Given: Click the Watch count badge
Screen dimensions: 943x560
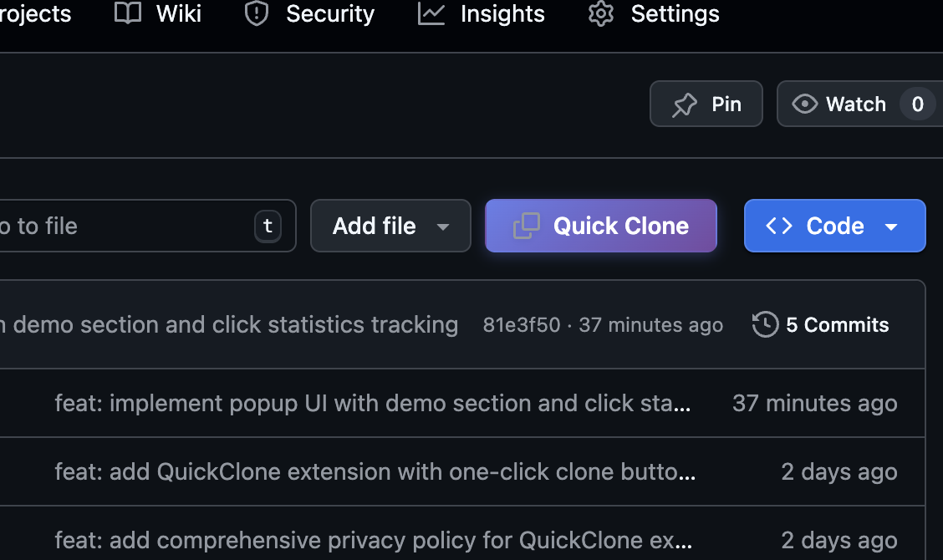Looking at the screenshot, I should pyautogui.click(x=917, y=104).
